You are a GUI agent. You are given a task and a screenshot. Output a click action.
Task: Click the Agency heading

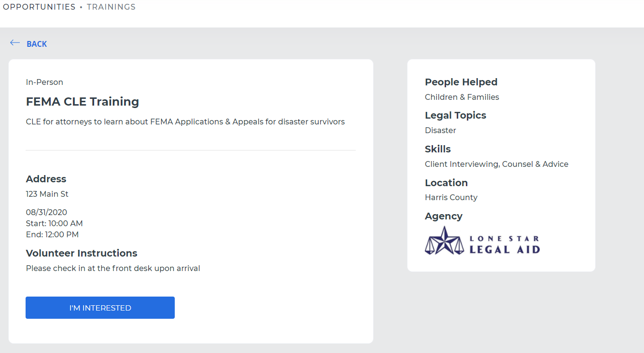[x=444, y=216]
